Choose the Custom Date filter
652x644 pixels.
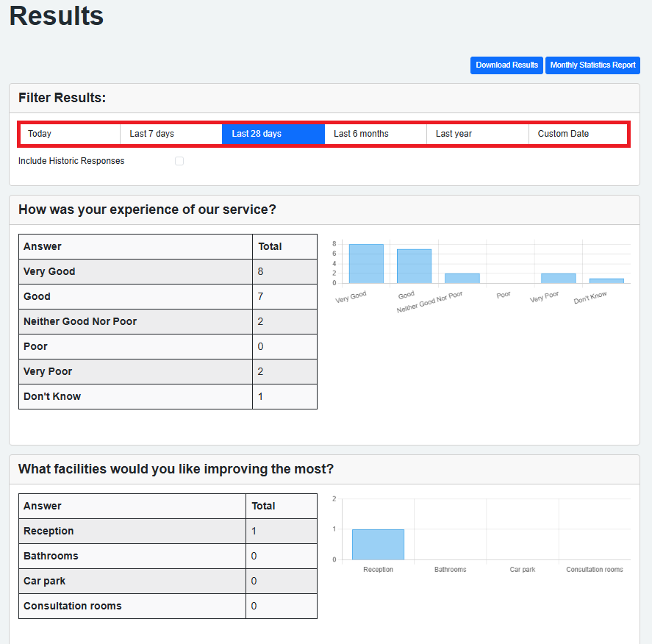[x=578, y=134]
